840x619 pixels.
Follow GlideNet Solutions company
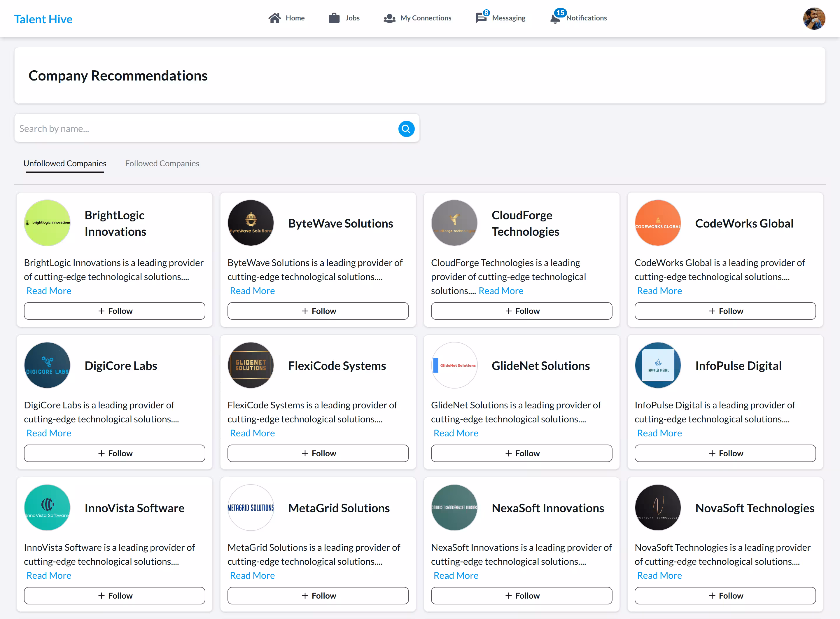521,453
